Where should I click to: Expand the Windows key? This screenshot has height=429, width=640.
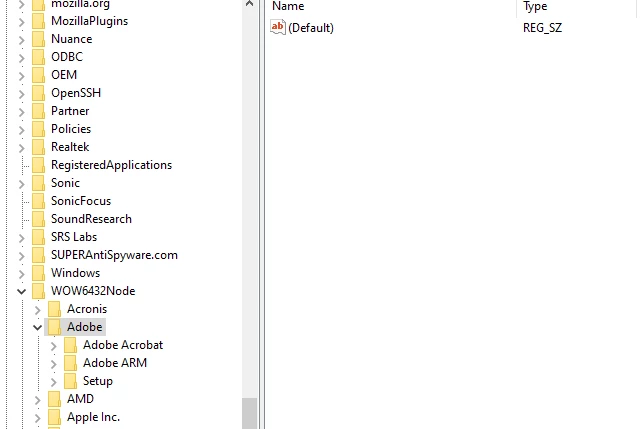click(22, 274)
